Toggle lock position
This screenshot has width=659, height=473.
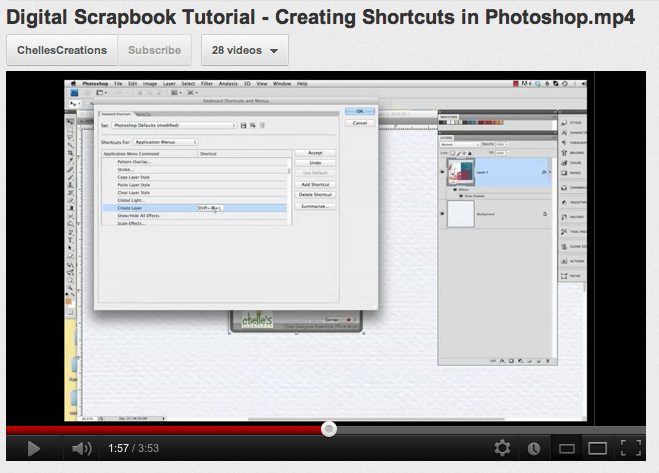point(464,153)
